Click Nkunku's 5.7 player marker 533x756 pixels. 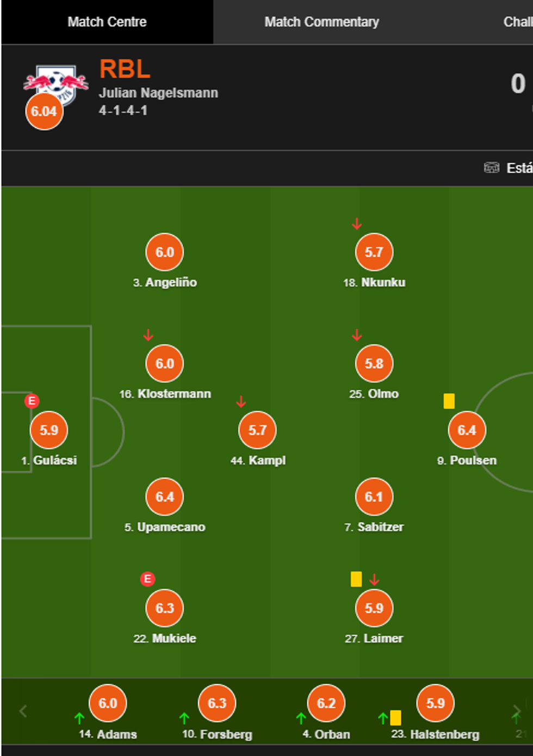tap(374, 252)
